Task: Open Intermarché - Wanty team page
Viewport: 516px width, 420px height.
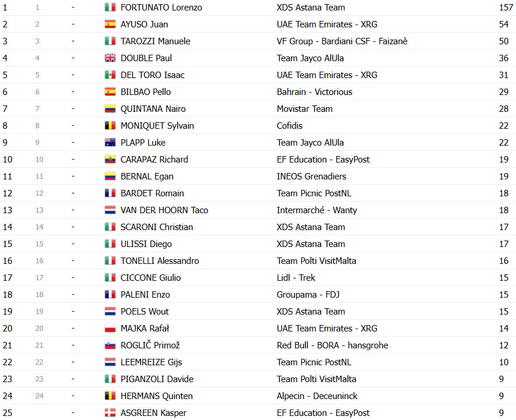Action: point(317,210)
